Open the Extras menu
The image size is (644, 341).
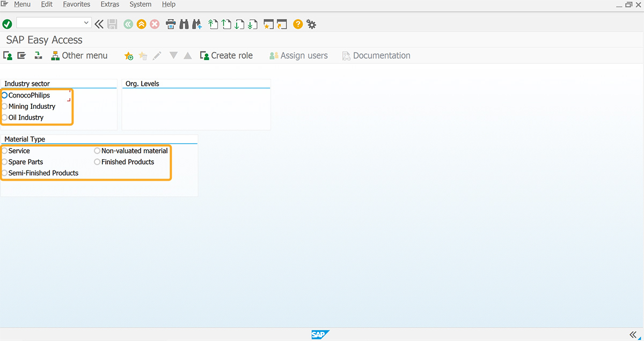tap(110, 4)
